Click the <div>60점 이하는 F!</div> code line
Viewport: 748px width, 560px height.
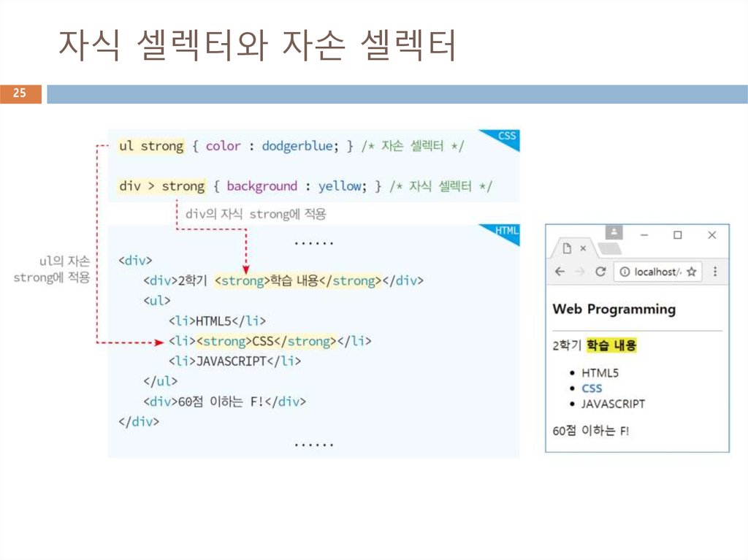(x=225, y=401)
